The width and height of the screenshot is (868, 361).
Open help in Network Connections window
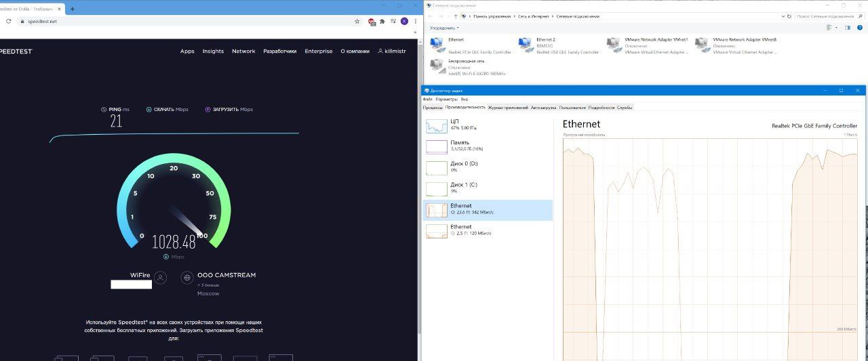pyautogui.click(x=859, y=28)
